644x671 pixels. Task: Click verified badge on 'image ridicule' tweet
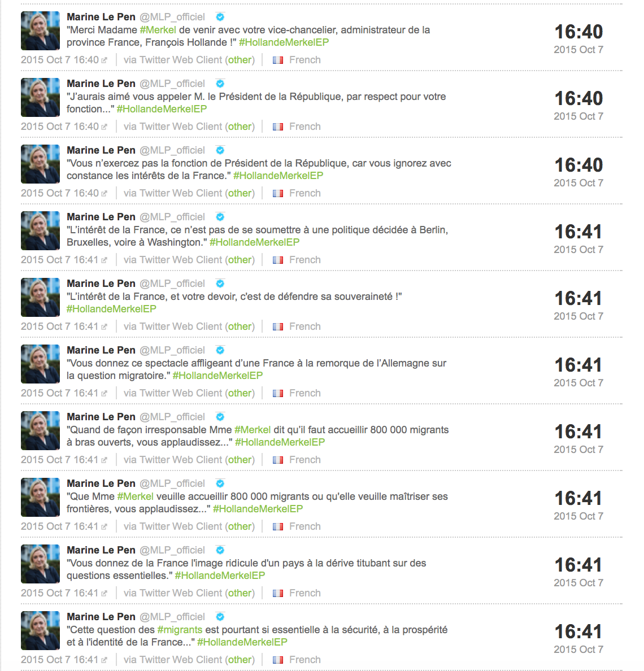pos(220,550)
